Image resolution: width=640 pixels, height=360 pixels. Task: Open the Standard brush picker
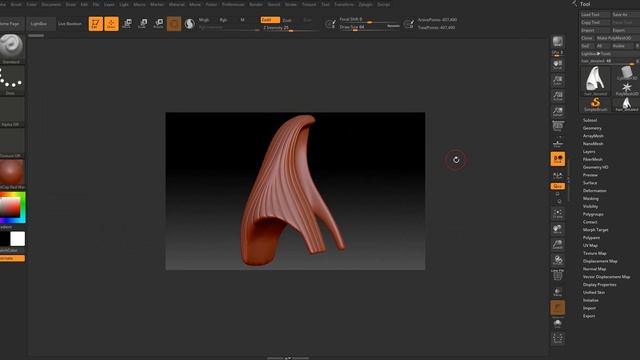click(11, 49)
